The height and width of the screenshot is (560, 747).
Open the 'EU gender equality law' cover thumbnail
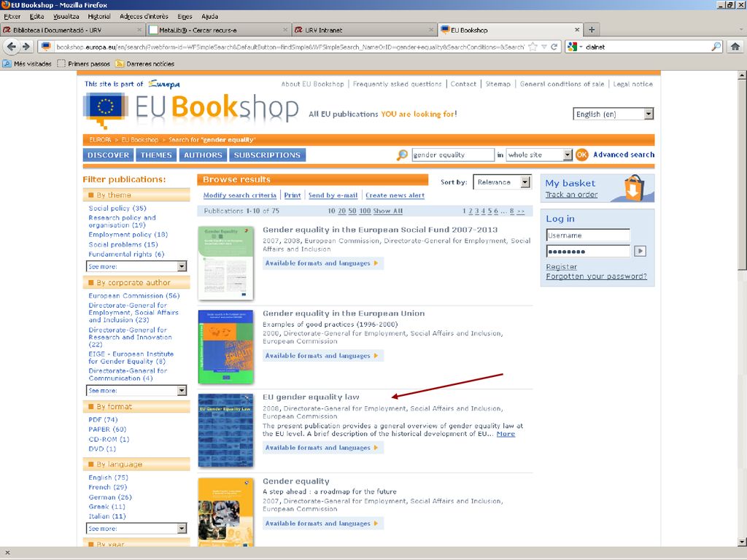coord(226,430)
